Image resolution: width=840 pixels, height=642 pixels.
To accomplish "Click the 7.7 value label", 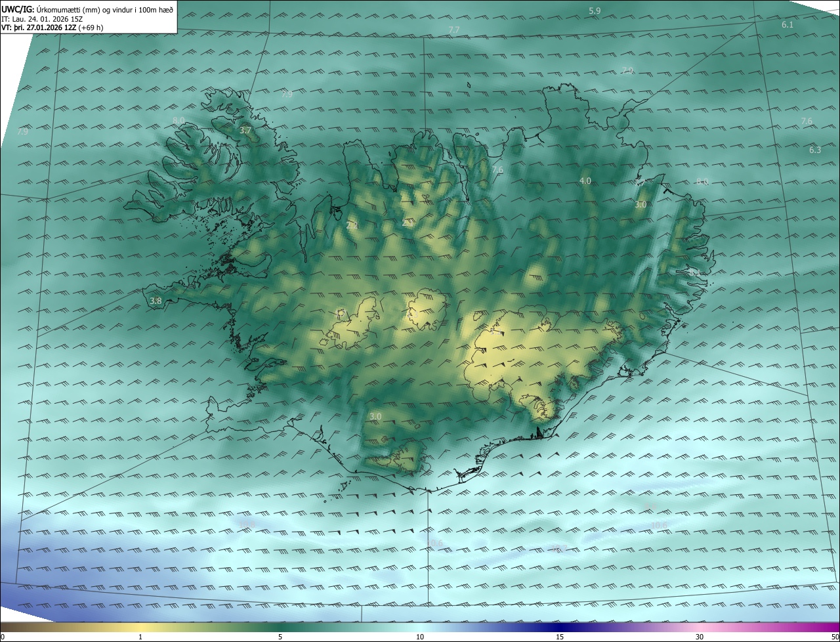I will pyautogui.click(x=454, y=30).
